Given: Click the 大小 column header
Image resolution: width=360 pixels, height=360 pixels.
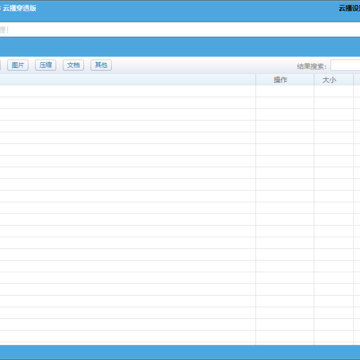Looking at the screenshot, I should [334, 80].
